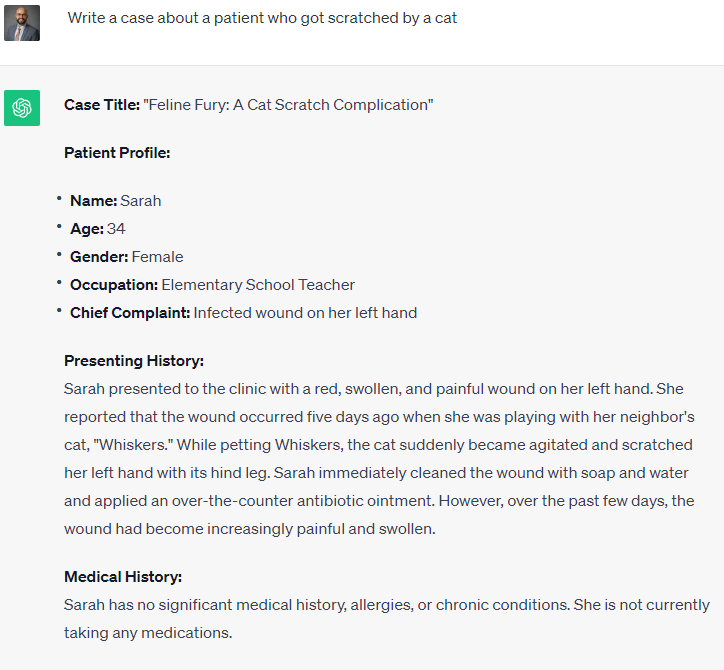Click the "over-the-counter antibiotic ointment" phrase

pyautogui.click(x=303, y=501)
